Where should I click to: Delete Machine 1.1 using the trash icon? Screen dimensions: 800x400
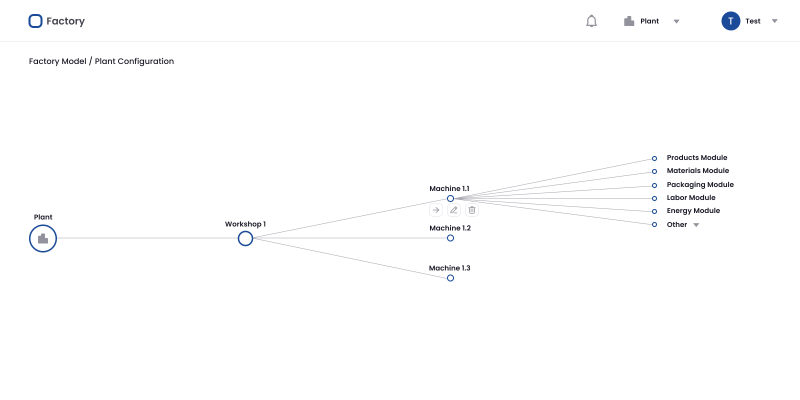(x=472, y=210)
